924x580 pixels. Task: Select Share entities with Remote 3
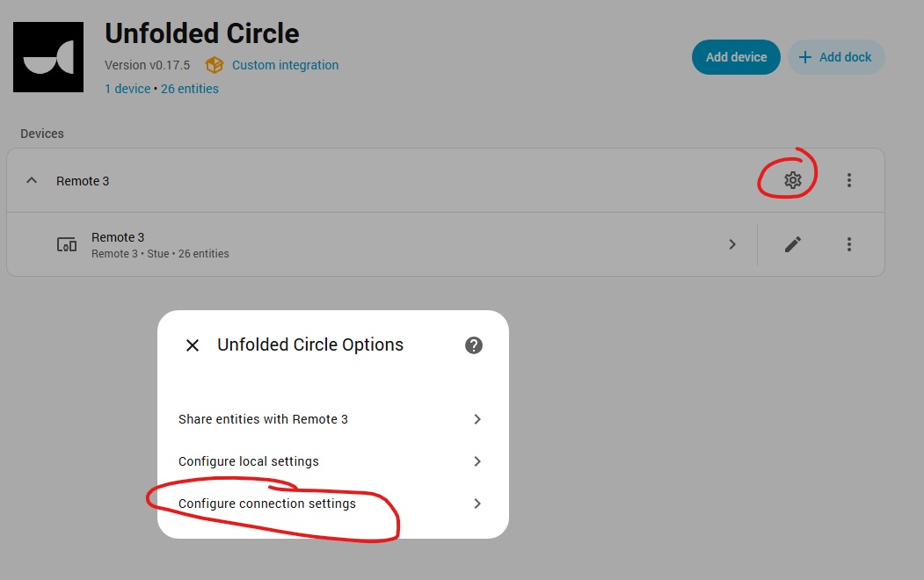point(264,419)
